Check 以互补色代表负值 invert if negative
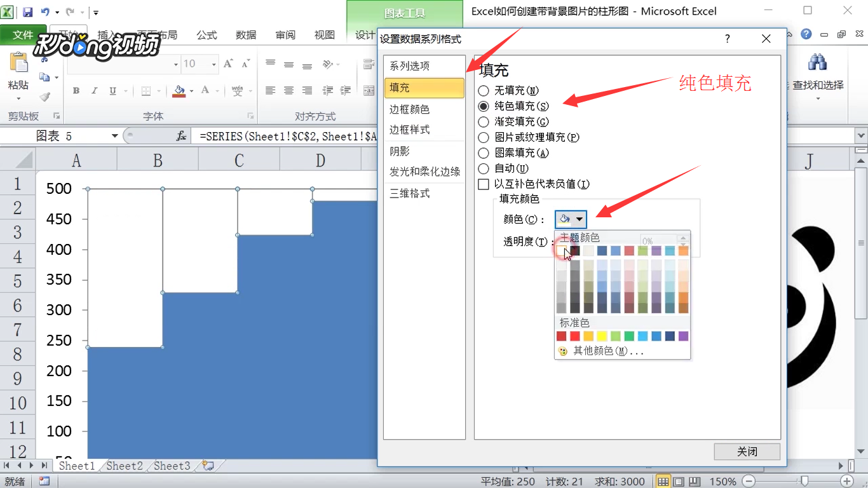The width and height of the screenshot is (868, 488). coord(484,184)
